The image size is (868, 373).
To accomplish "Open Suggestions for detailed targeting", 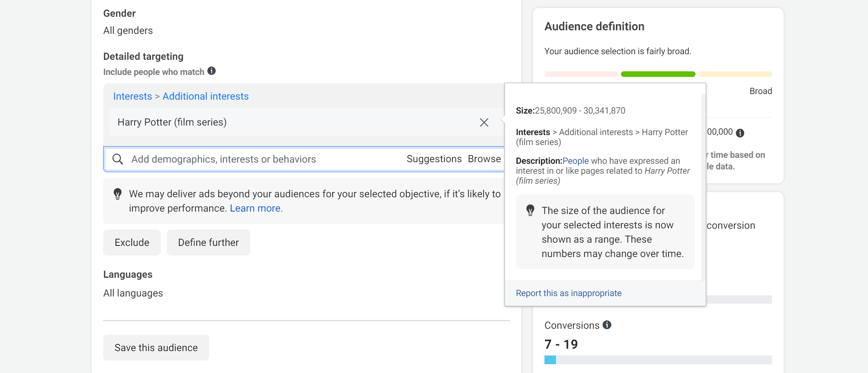I will point(434,159).
